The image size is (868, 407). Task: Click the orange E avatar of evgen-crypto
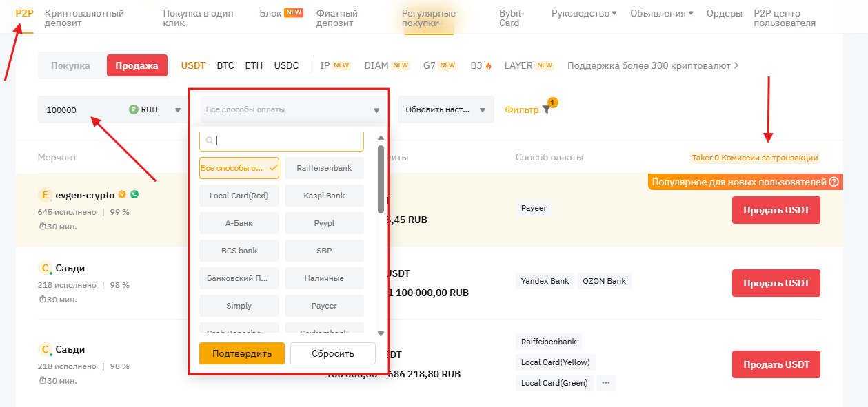(46, 196)
